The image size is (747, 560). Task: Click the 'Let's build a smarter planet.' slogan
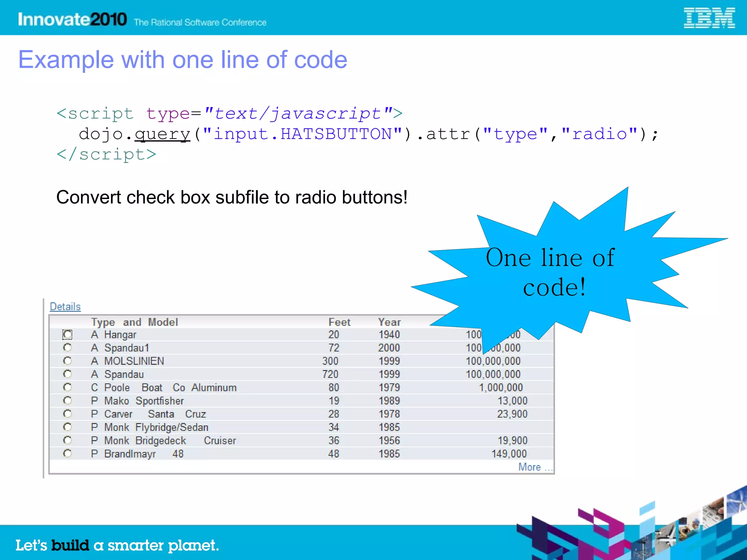(x=117, y=545)
